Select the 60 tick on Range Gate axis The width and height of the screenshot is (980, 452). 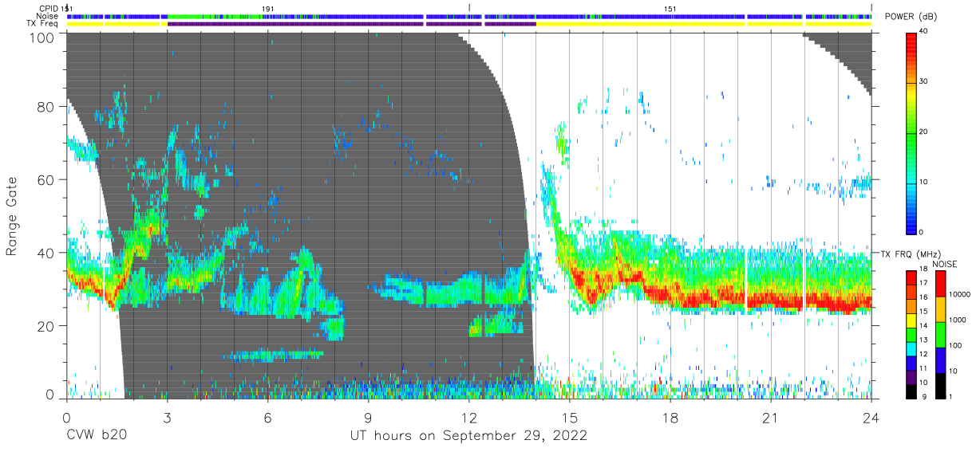(47, 180)
